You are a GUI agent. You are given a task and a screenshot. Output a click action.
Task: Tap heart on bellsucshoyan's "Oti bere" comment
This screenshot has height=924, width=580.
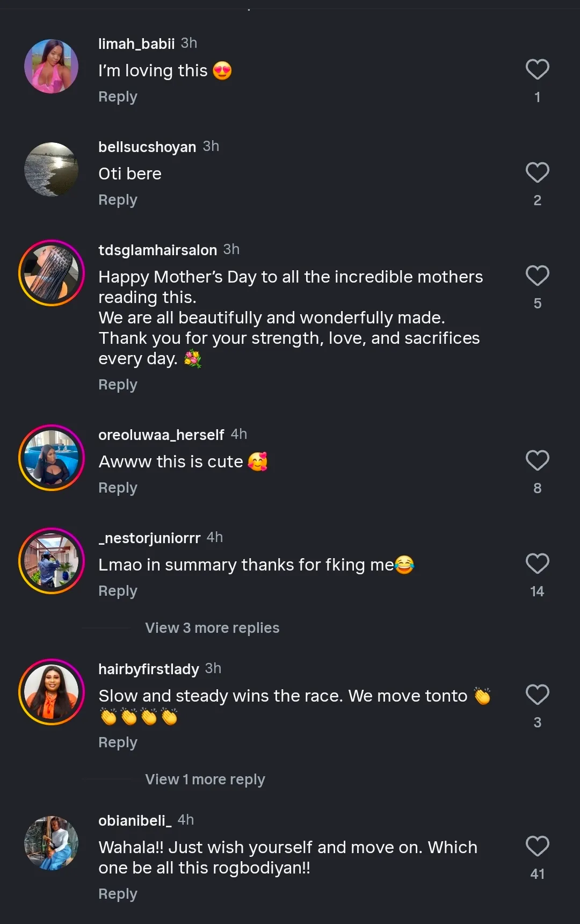(537, 173)
